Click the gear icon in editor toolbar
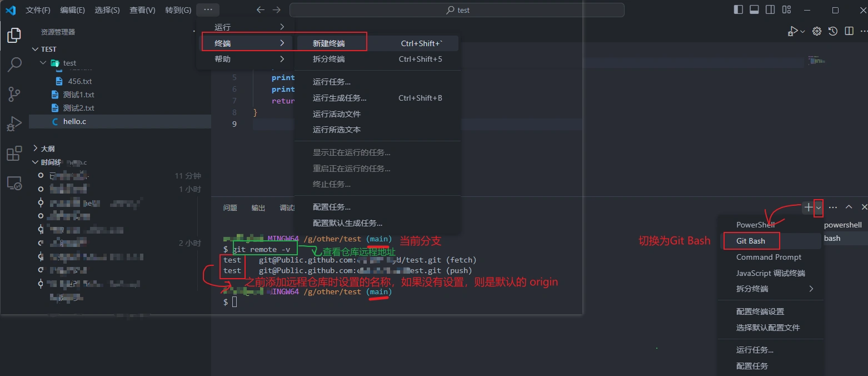The width and height of the screenshot is (868, 376). tap(817, 32)
